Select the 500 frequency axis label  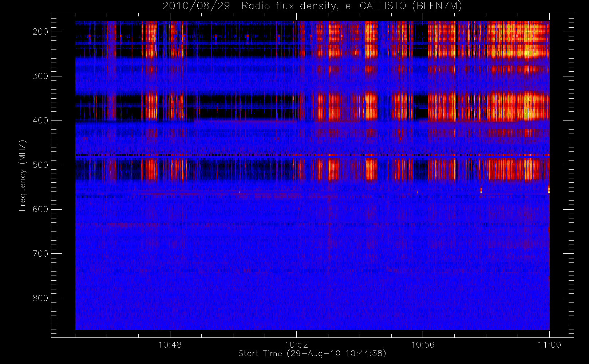tap(40, 165)
